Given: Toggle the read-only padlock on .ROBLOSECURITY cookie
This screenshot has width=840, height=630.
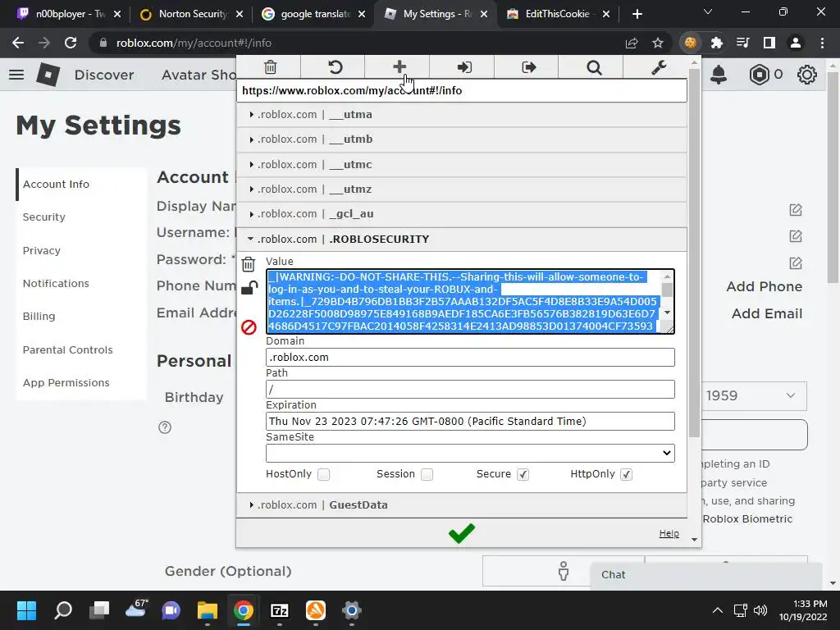Looking at the screenshot, I should coord(249,288).
